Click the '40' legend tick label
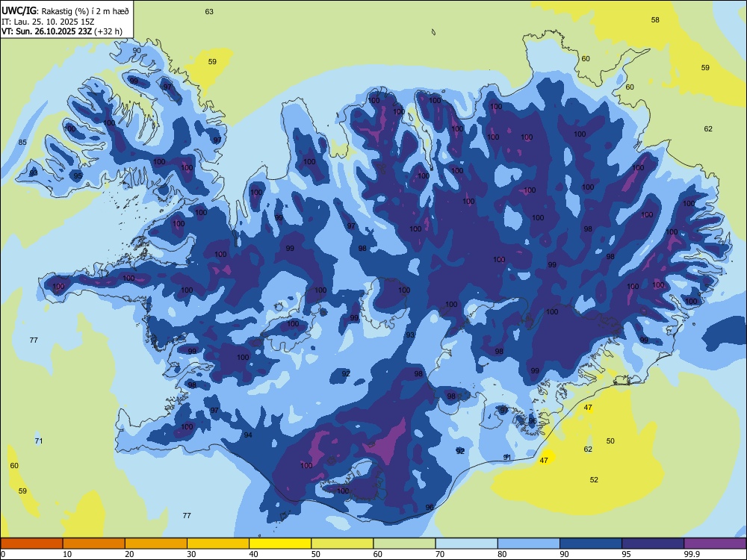The height and width of the screenshot is (560, 747). tap(253, 554)
